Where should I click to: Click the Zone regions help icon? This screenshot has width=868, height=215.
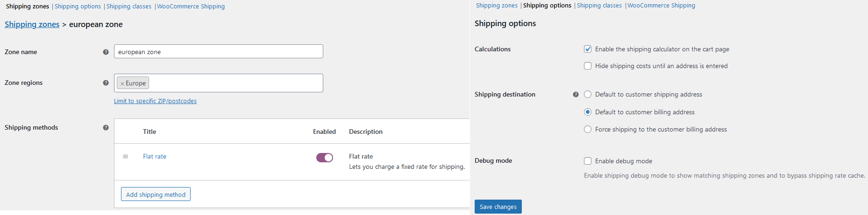106,83
